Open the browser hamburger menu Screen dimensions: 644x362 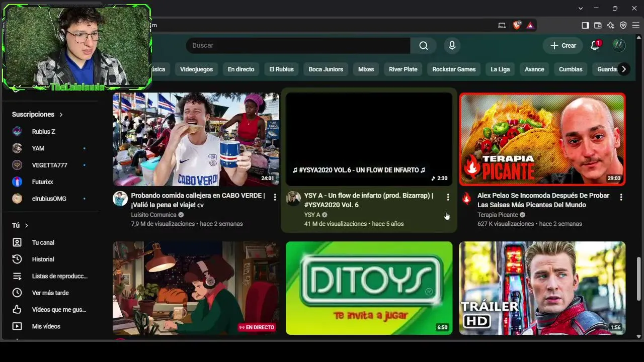coord(635,25)
